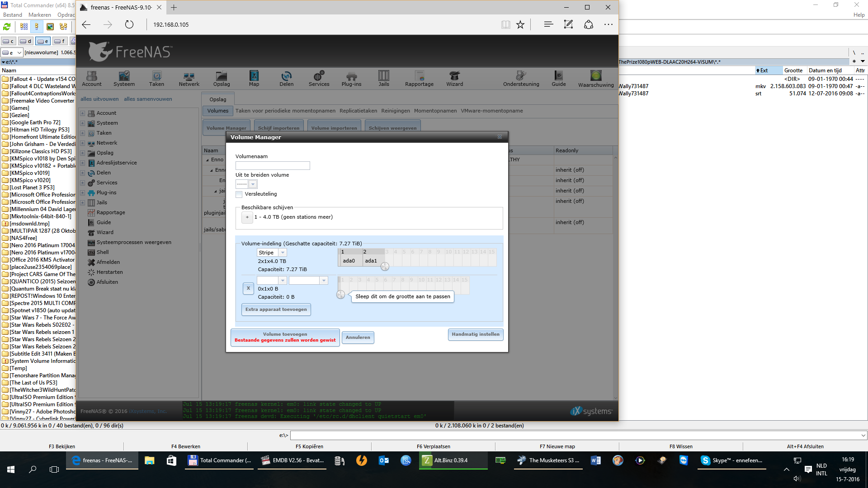
Task: Open Total Commander from the taskbar
Action: (220, 460)
